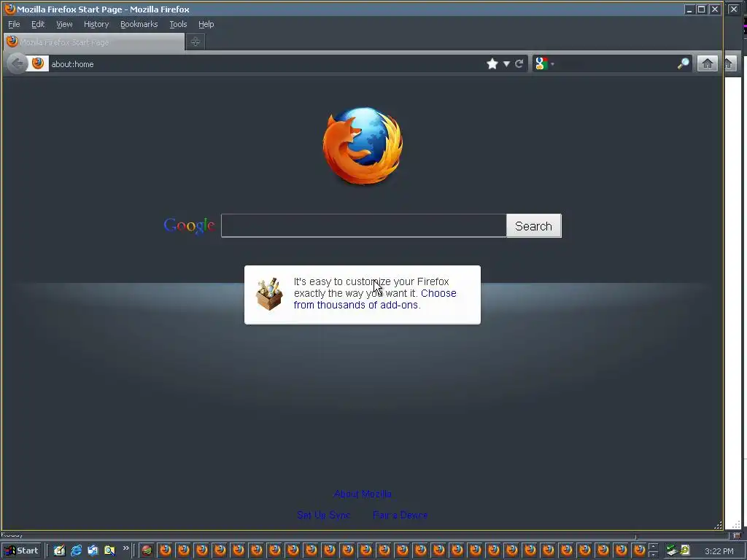Viewport: 747px width, 560px height.
Task: Open the Set Up Sync link
Action: (323, 515)
